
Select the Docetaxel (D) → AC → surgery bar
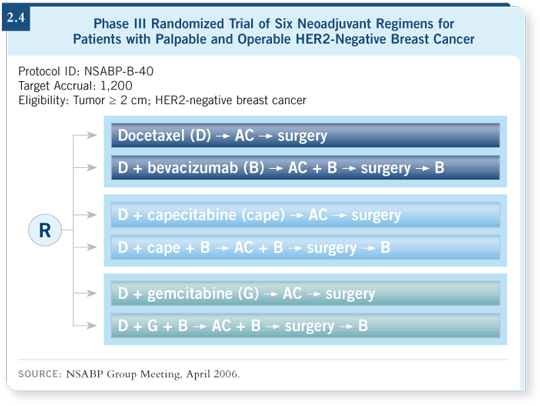tap(305, 135)
